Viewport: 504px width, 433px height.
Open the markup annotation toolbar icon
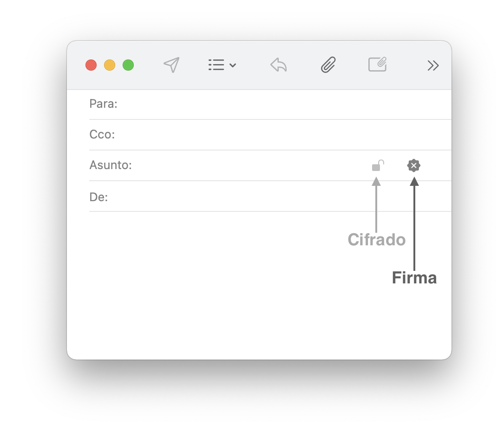point(378,65)
